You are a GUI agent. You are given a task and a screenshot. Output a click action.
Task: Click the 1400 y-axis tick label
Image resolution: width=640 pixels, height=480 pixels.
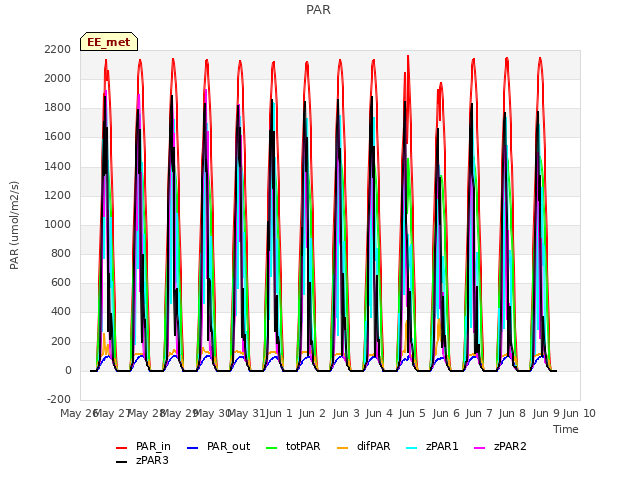58,167
